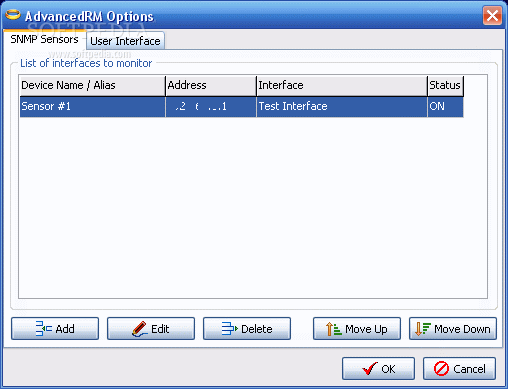Click the AdvancedRM title bar ring icon

pos(13,15)
